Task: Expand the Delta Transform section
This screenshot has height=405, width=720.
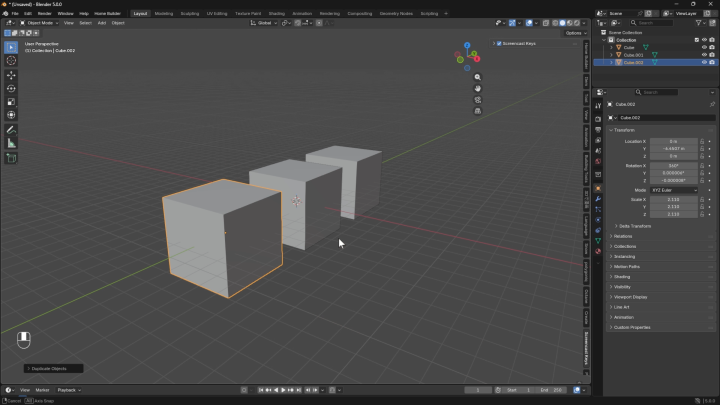Action: (635, 226)
